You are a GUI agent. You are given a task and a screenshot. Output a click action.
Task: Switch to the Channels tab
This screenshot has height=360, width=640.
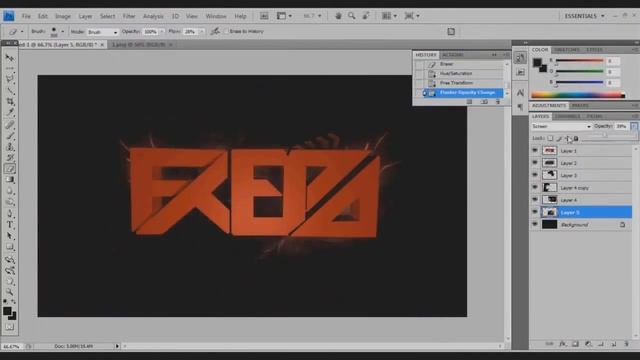click(567, 117)
